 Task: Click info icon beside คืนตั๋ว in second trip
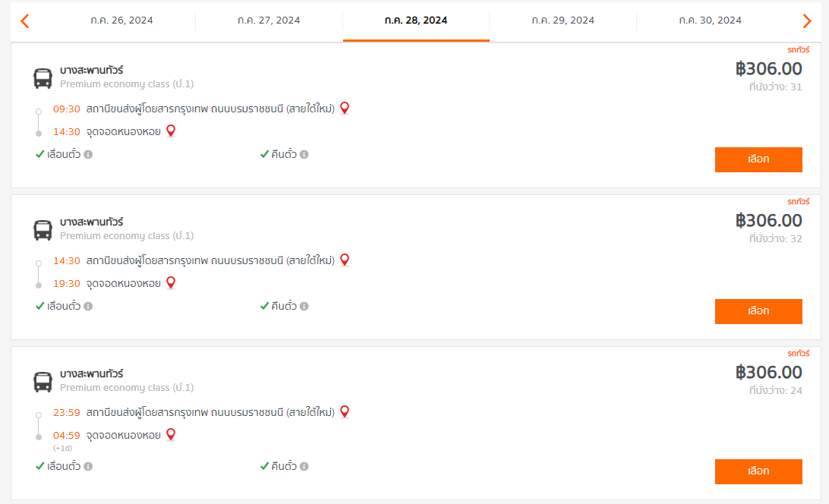(x=304, y=306)
